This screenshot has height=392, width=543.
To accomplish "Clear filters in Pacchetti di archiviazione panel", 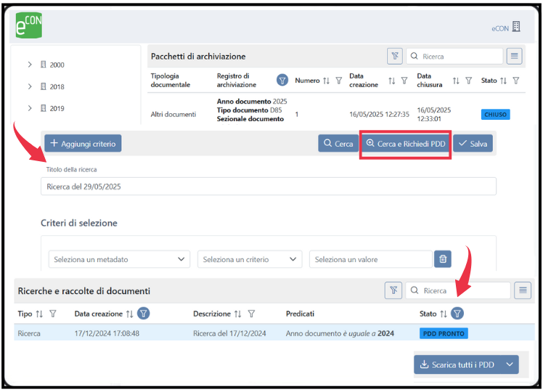I will pos(394,56).
